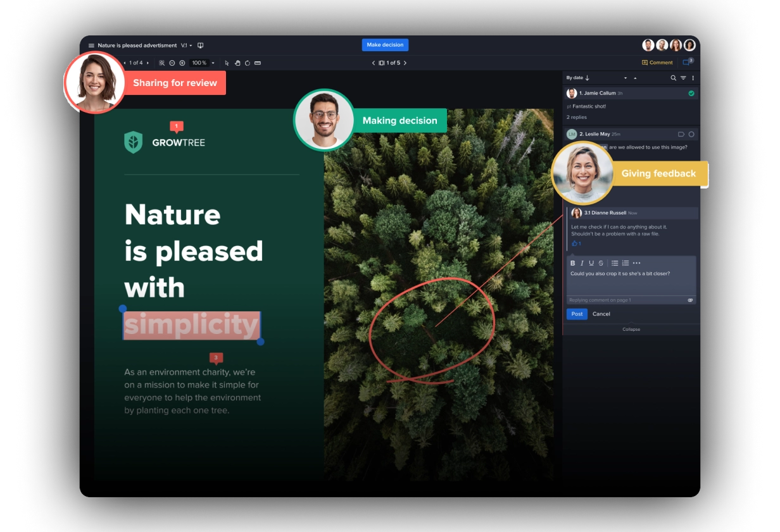The image size is (780, 532).
Task: Open the Comment tool in top bar
Action: (657, 63)
